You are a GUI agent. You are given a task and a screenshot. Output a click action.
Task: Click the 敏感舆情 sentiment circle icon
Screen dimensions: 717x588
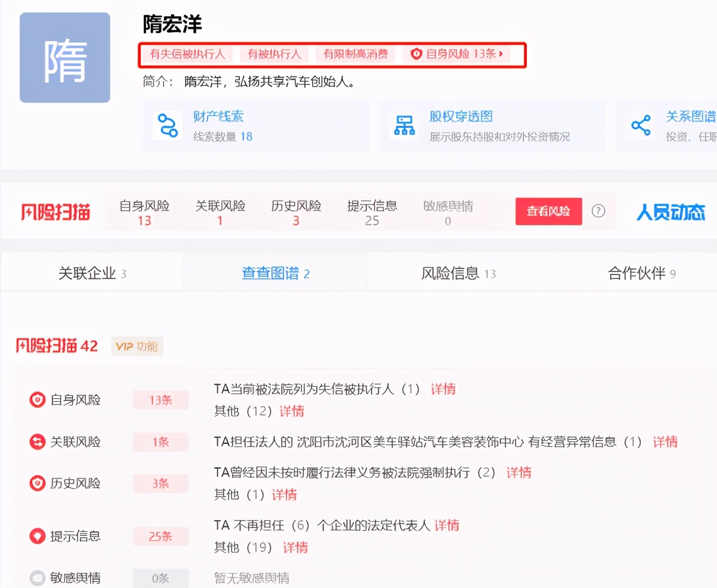coord(37,577)
